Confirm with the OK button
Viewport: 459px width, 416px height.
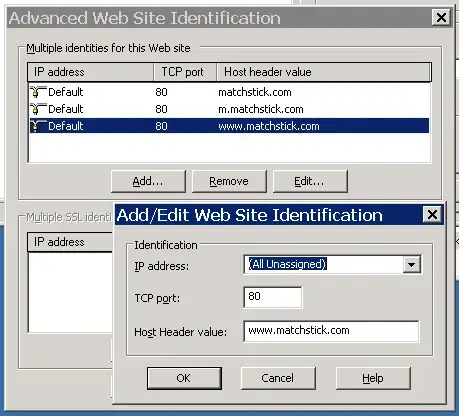pyautogui.click(x=184, y=378)
